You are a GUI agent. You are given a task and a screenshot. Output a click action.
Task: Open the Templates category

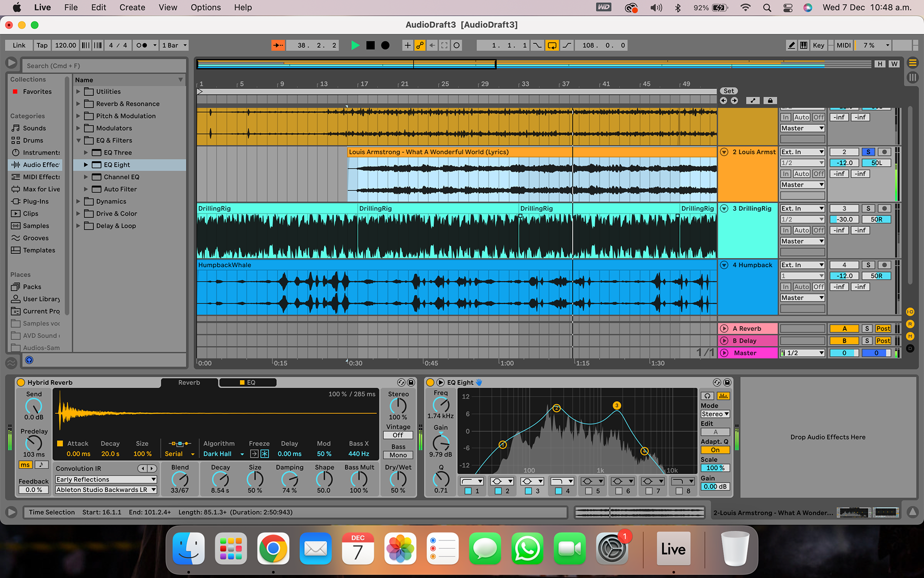coord(39,250)
